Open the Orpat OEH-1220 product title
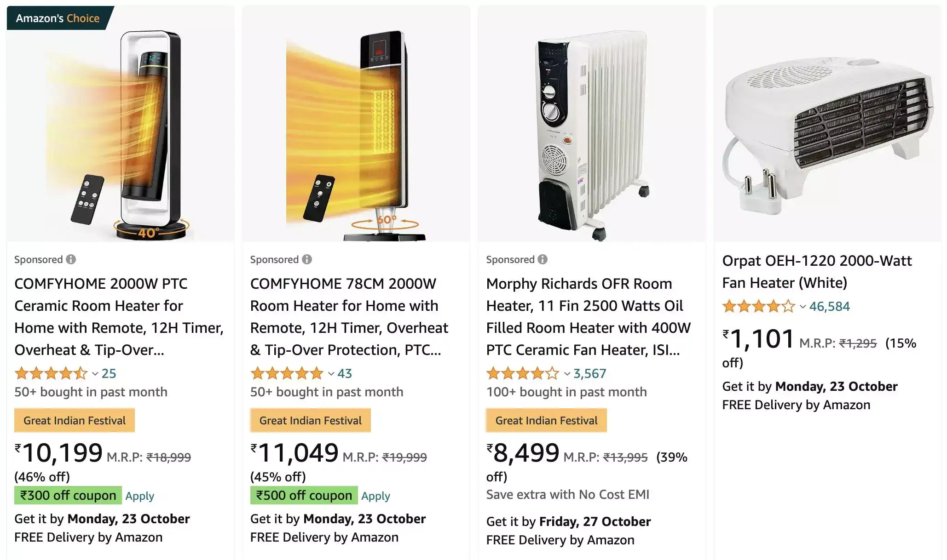Viewport: 947px width, 560px height. tap(817, 271)
